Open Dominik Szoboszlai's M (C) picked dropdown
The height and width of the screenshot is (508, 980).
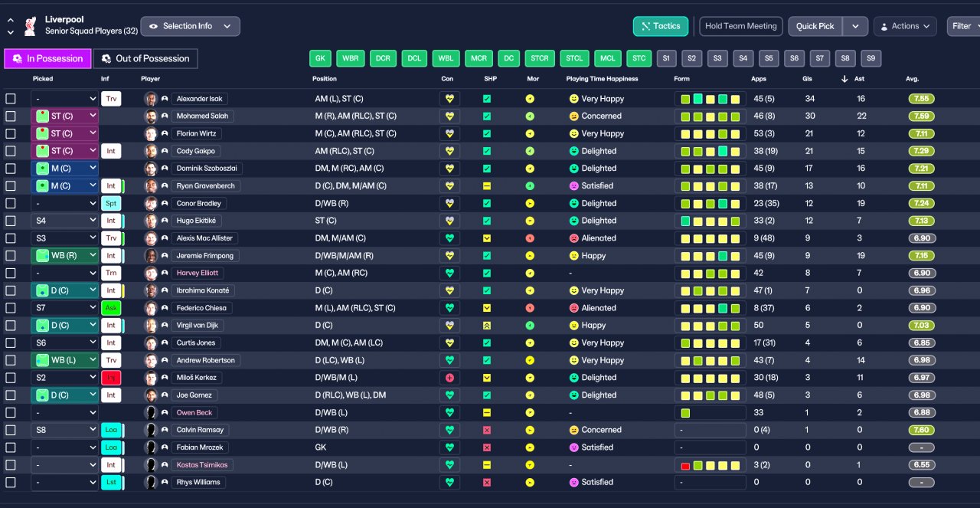point(65,169)
